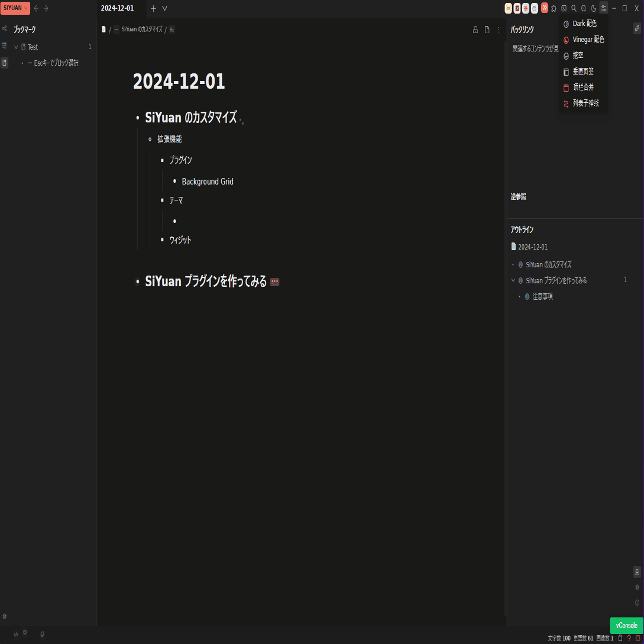Expand the folded block ellipsis marker

(275, 282)
